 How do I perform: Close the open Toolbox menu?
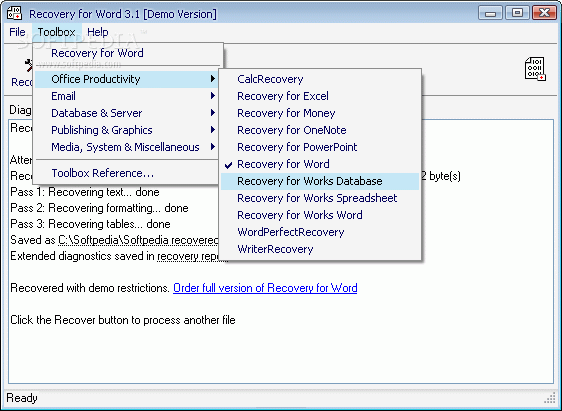click(57, 32)
